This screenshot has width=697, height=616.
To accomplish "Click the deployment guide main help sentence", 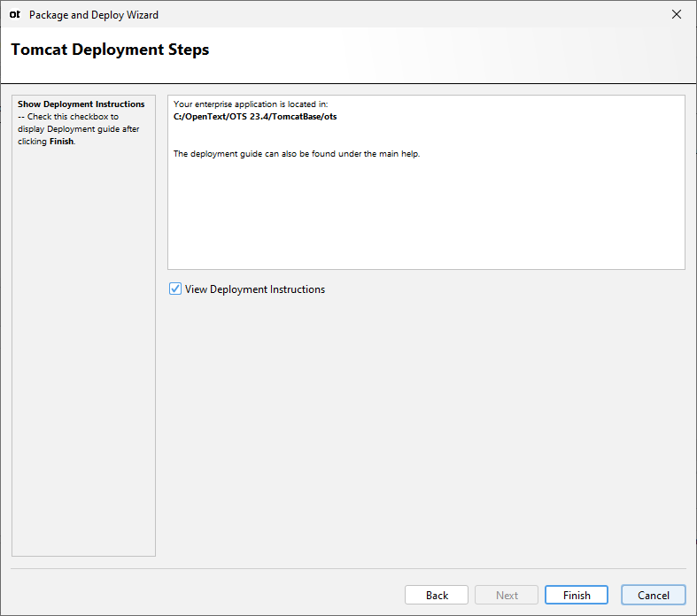I will pos(297,154).
